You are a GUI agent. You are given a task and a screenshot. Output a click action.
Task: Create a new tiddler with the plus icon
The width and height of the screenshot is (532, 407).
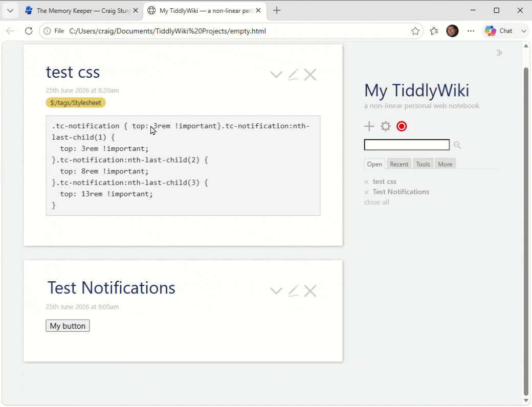(x=369, y=126)
